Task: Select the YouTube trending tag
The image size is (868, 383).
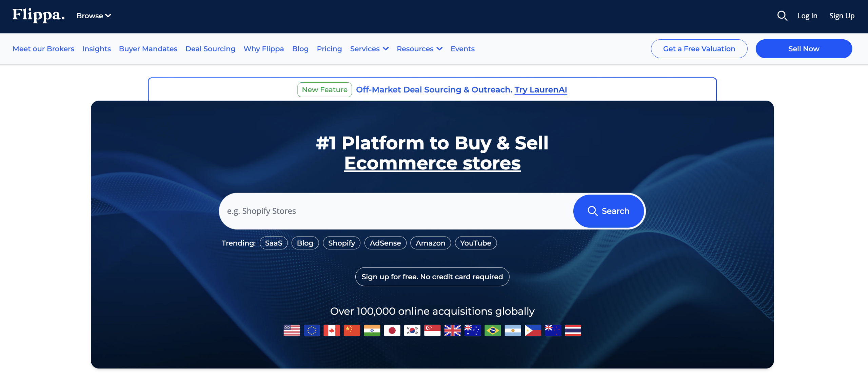Action: click(476, 243)
